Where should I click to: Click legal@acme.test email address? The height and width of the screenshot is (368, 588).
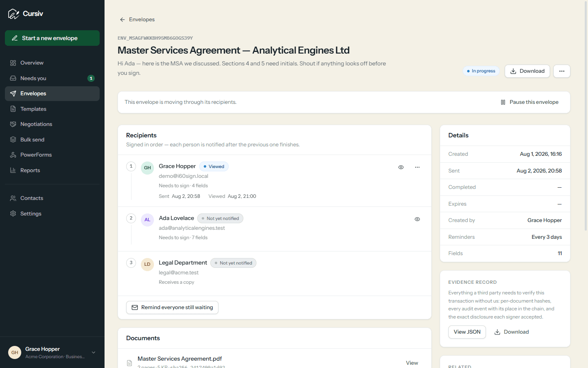[x=178, y=273]
